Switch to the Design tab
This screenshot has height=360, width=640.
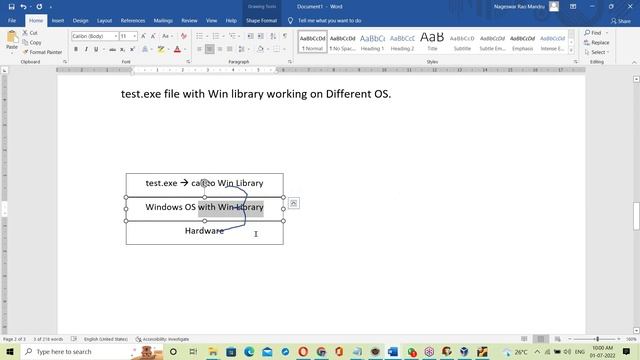[80, 20]
